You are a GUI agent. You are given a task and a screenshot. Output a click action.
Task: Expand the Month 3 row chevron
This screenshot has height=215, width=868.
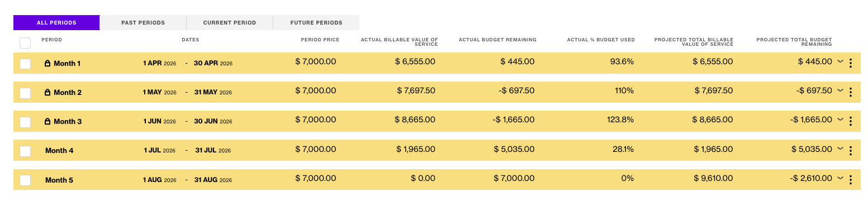(839, 120)
